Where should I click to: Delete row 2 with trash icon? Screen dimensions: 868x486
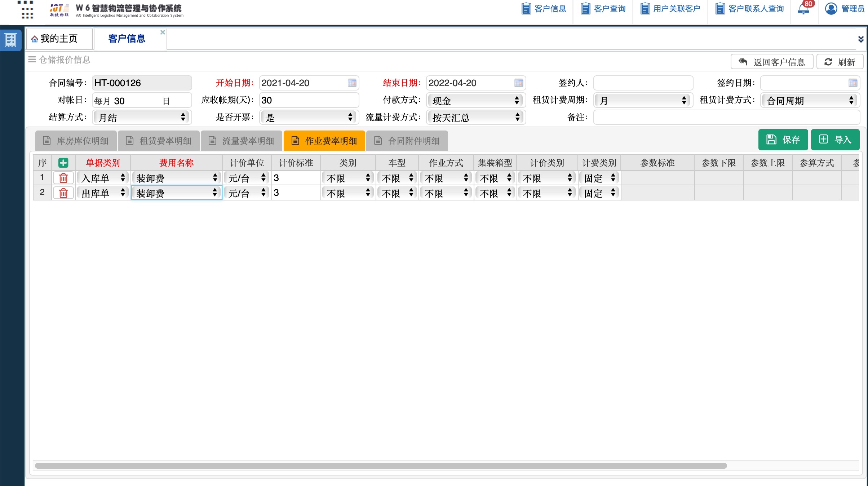(63, 193)
